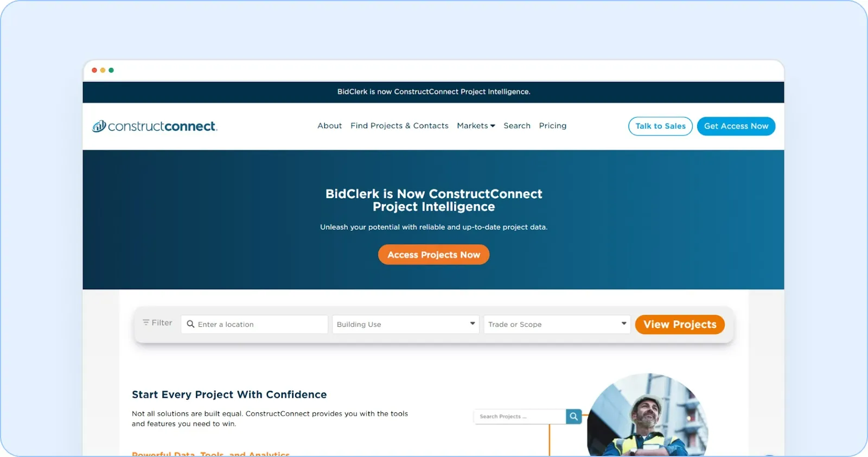Open the Building Use dropdown
This screenshot has height=457, width=868.
coord(406,324)
